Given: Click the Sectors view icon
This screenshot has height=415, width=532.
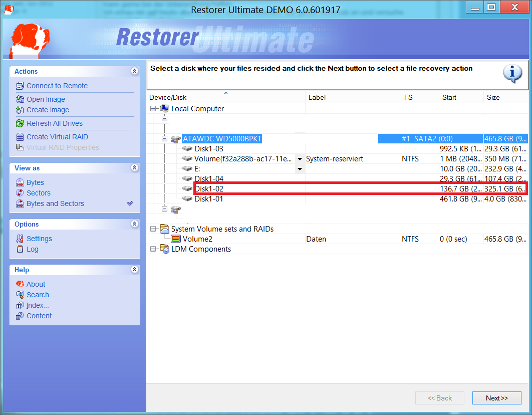Looking at the screenshot, I should pyautogui.click(x=20, y=193).
